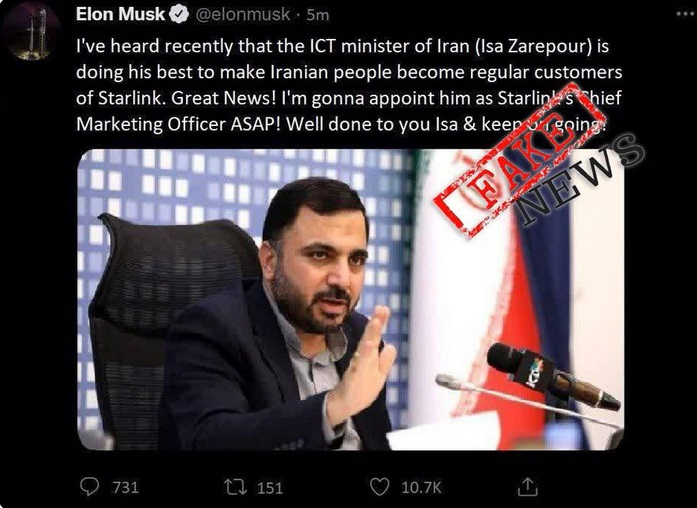This screenshot has width=697, height=508.
Task: Click the reply speech bubble icon
Action: (89, 486)
